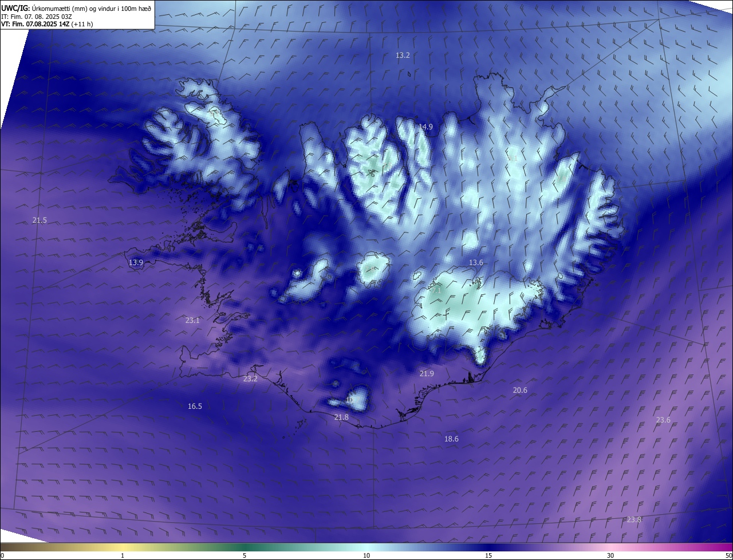Pick the 21.9 value label
733x560 pixels.
click(427, 374)
